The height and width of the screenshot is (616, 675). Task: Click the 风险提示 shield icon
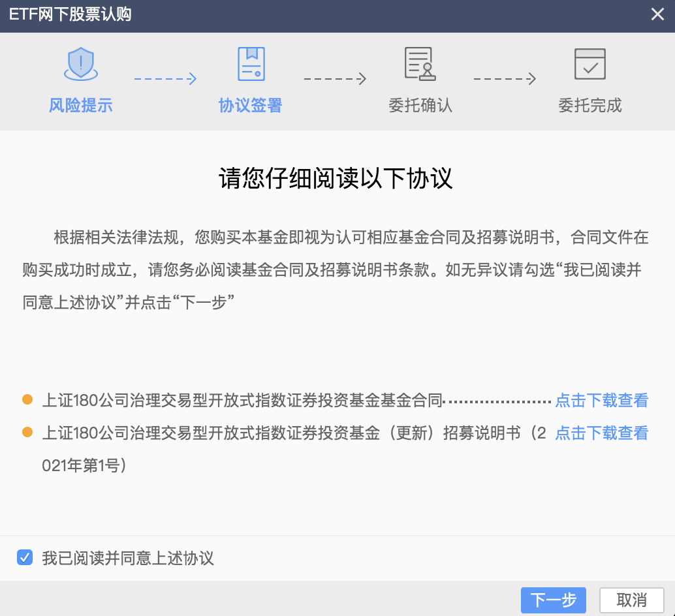pyautogui.click(x=80, y=63)
